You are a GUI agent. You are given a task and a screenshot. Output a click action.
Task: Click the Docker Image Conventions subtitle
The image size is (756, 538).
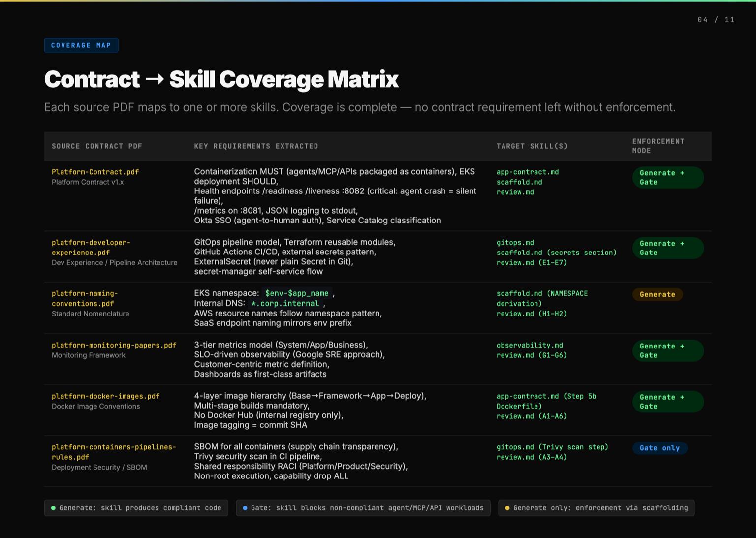[96, 407]
